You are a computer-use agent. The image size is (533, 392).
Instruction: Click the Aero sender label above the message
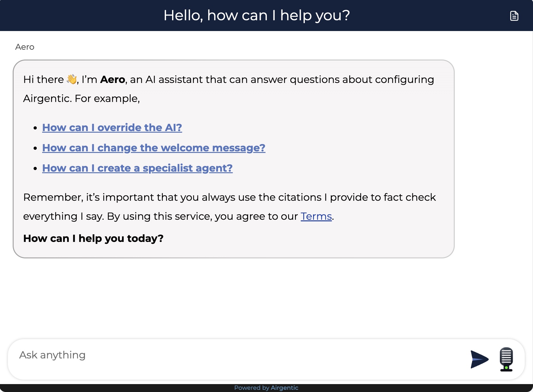(x=25, y=47)
